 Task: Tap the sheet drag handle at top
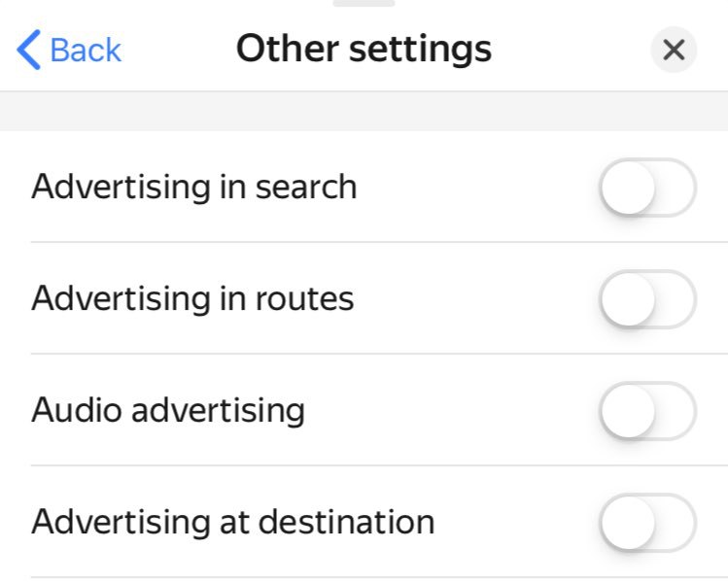click(364, 3)
